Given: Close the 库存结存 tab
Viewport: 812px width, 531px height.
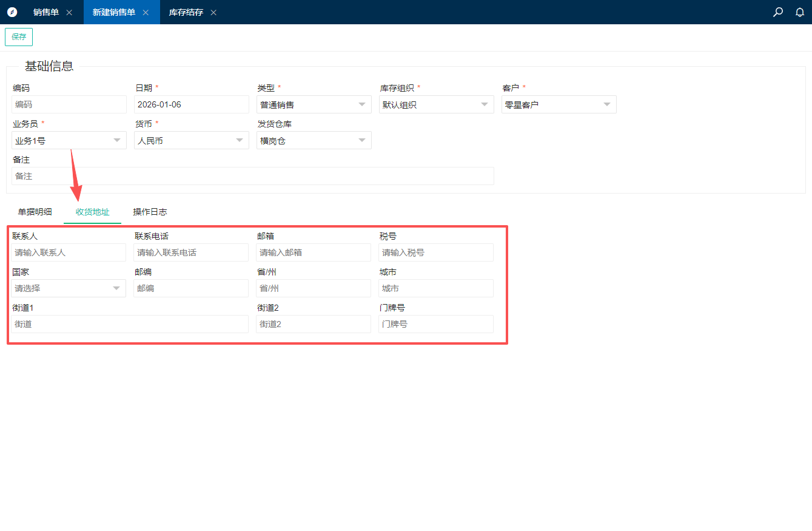Looking at the screenshot, I should [x=213, y=13].
